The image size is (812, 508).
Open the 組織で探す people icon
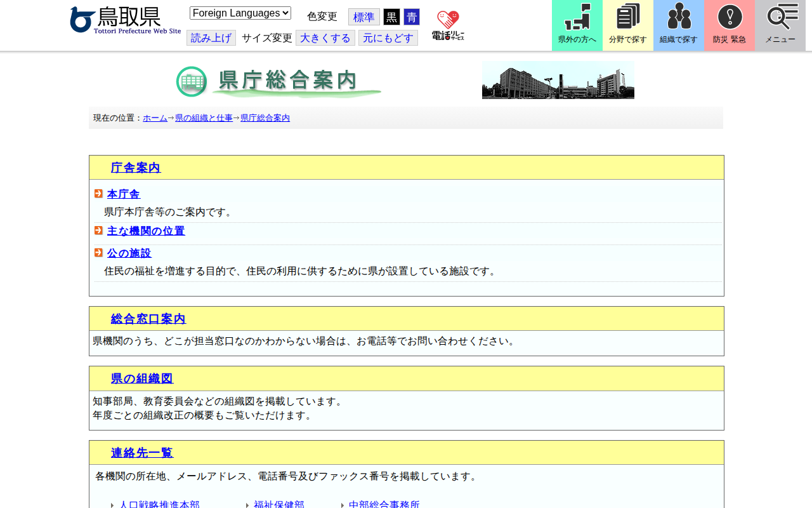[x=678, y=25]
